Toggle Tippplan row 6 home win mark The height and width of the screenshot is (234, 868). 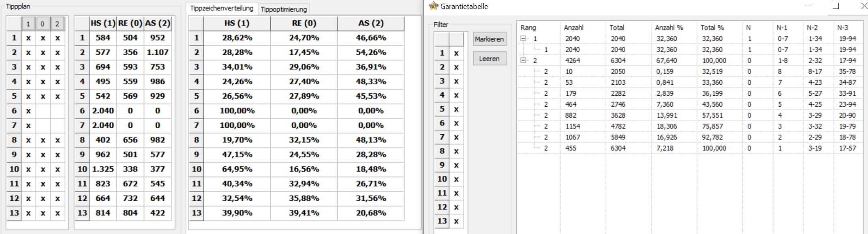(x=28, y=111)
